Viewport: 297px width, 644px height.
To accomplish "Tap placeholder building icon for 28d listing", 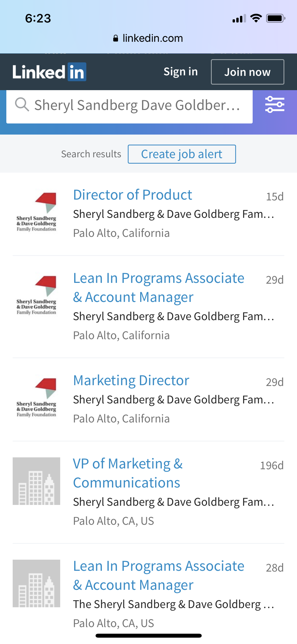I will pyautogui.click(x=36, y=583).
